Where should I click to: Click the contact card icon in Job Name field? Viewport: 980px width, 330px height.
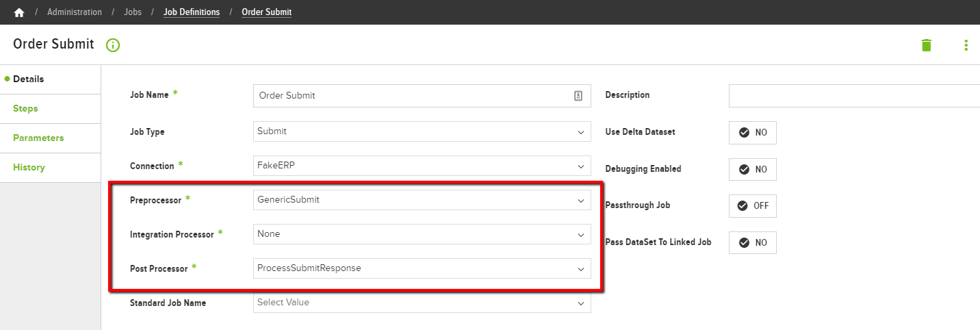click(x=578, y=96)
